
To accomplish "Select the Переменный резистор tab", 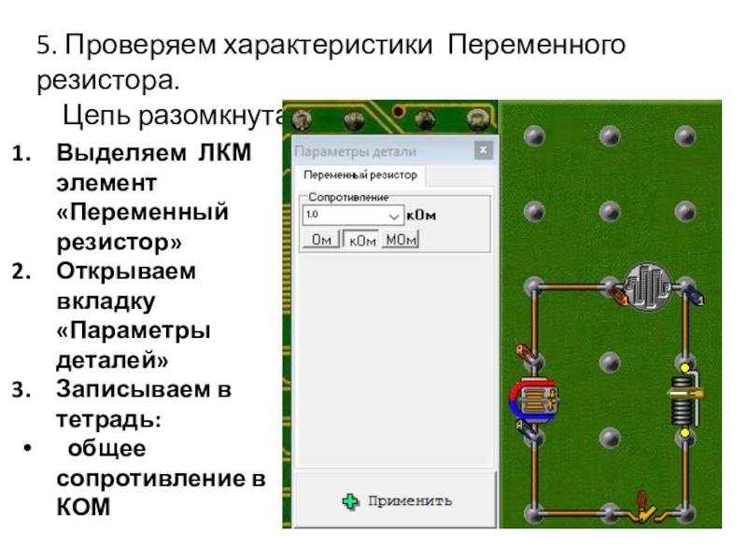I will pos(360,175).
